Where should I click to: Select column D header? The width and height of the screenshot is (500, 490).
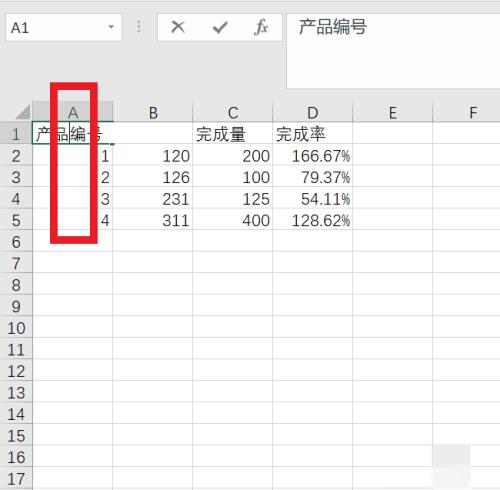313,113
